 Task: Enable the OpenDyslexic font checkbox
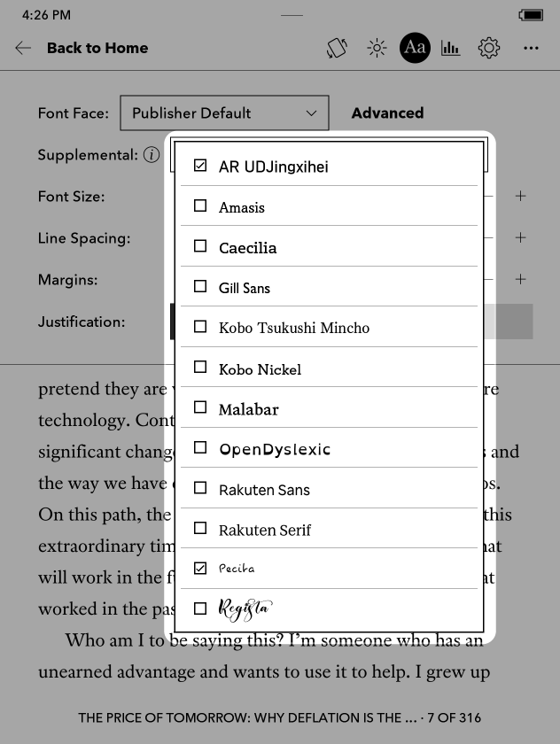(200, 448)
